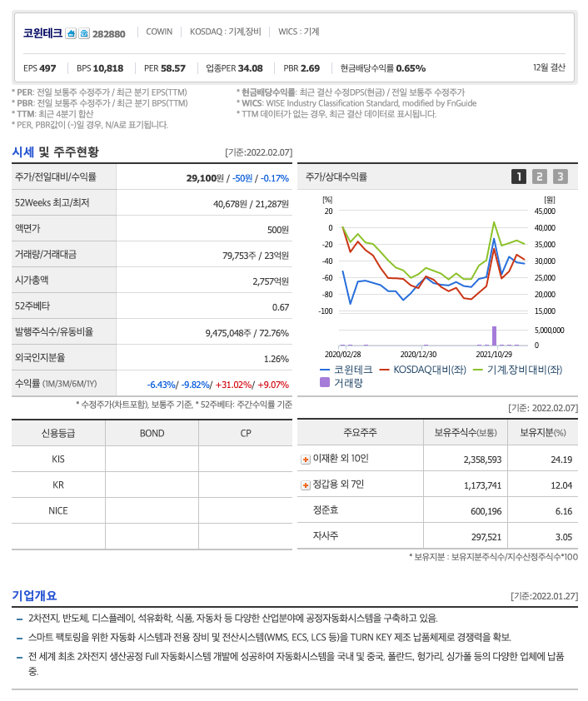Viewport: 588px width, 701px height.
Task: Click the 52Weeks 최고/최저 row label
Action: [52, 203]
